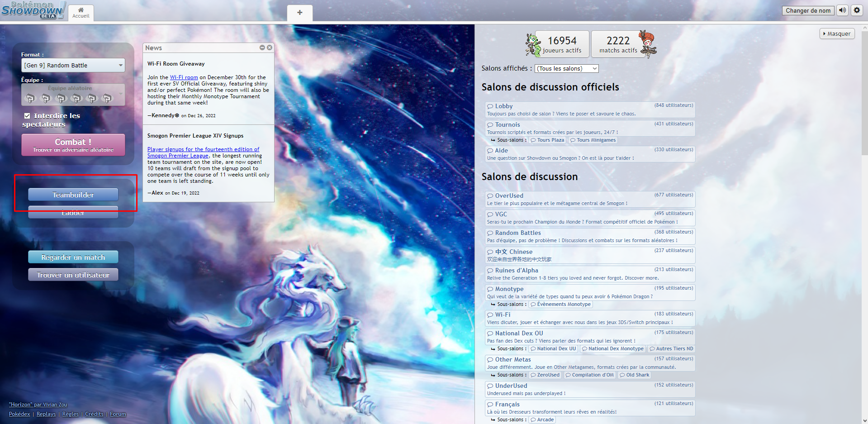Open the Pokémon Showdown logo
Viewport: 868px width, 424px height.
33,10
